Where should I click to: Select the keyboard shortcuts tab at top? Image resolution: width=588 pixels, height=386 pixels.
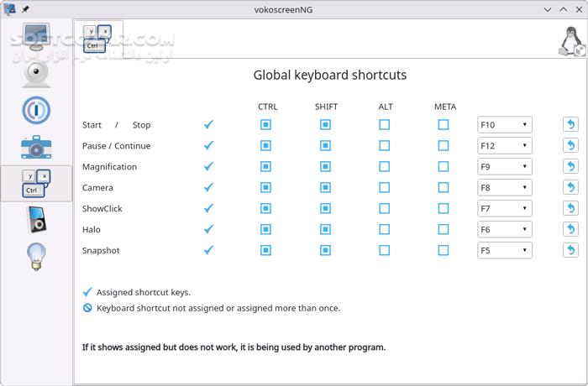[97, 39]
